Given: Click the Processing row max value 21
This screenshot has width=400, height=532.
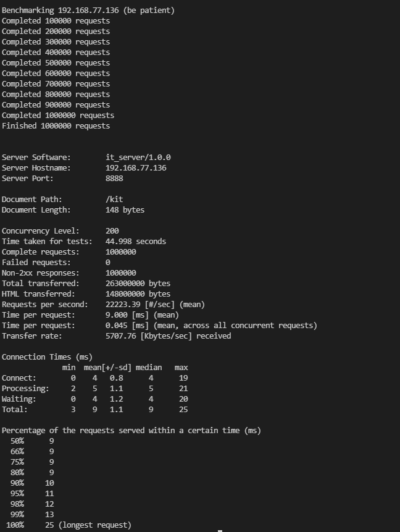Looking at the screenshot, I should click(183, 389).
